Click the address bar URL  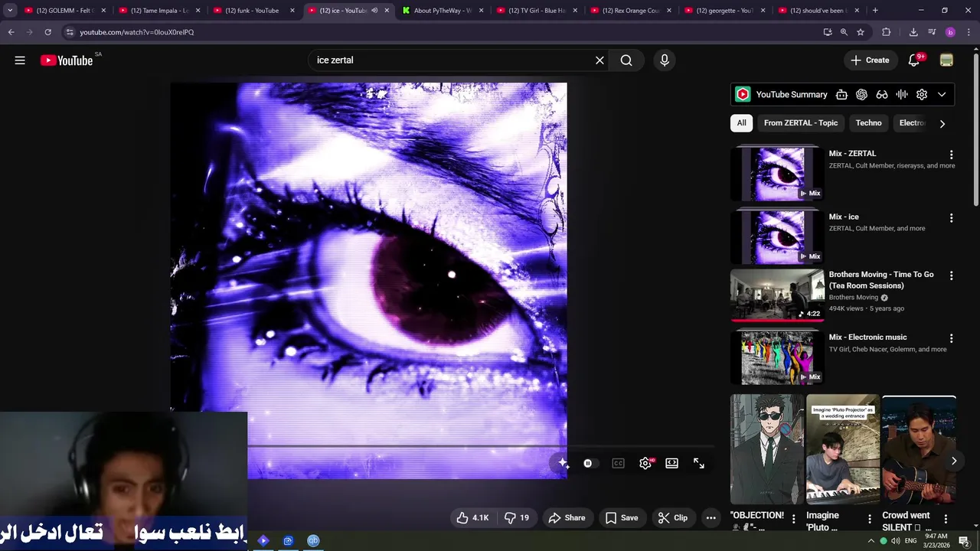tap(137, 32)
